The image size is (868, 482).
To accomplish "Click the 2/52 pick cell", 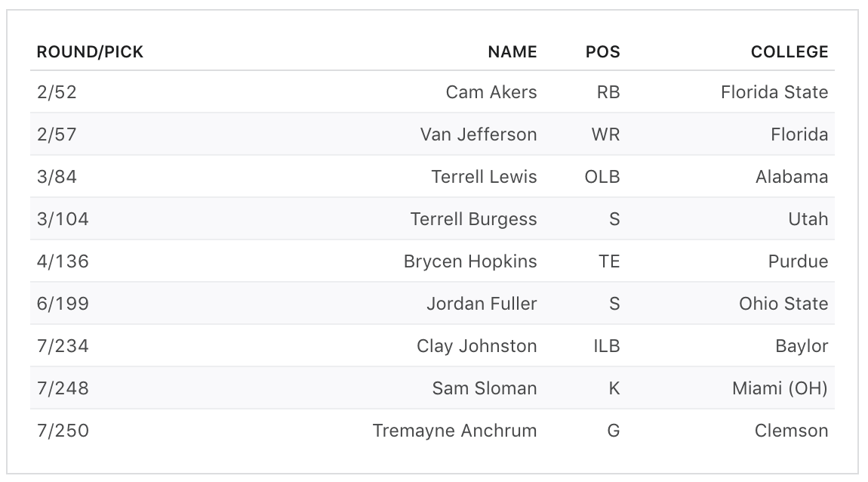I will point(57,92).
